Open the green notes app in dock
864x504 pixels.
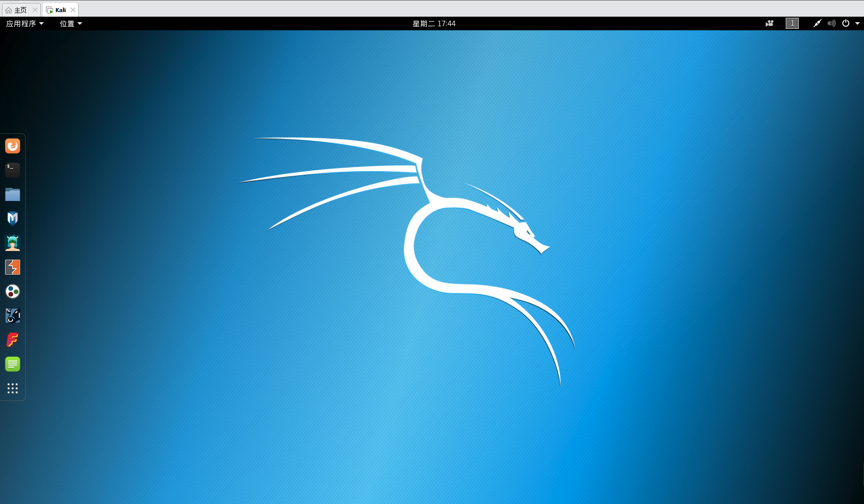13,364
